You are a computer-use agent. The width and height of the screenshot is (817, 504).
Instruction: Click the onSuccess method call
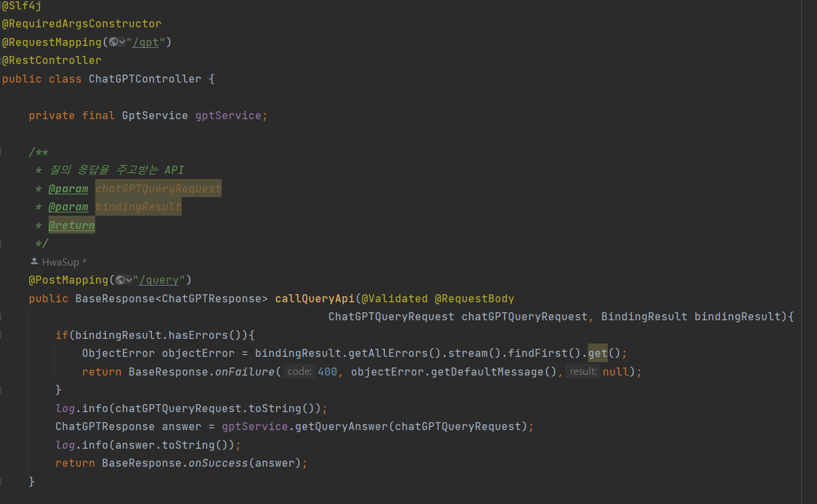218,463
